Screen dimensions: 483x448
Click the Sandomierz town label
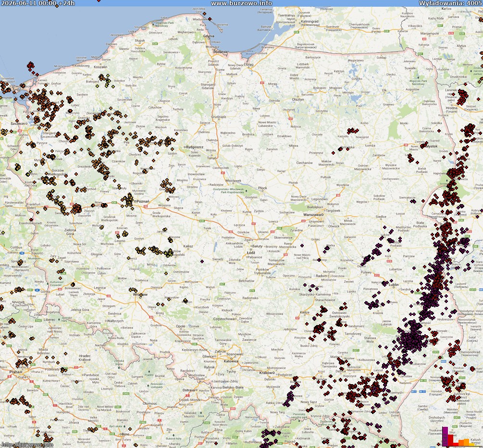(356, 326)
